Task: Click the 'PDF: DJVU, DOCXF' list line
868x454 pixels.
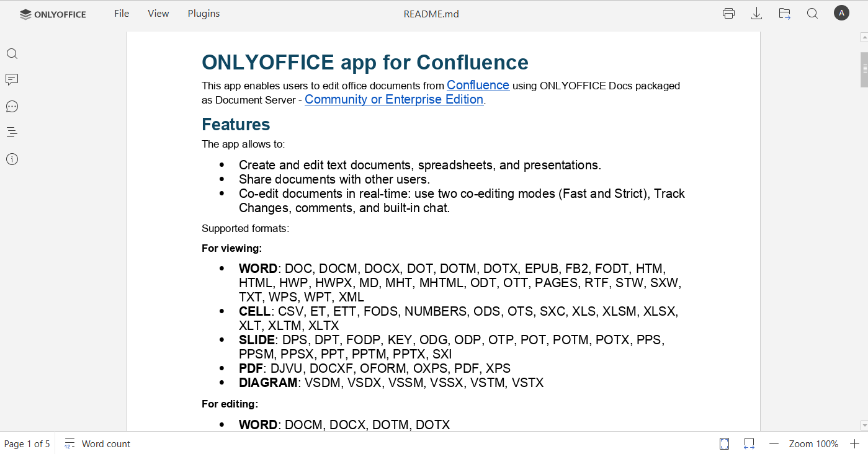Action: [x=375, y=368]
